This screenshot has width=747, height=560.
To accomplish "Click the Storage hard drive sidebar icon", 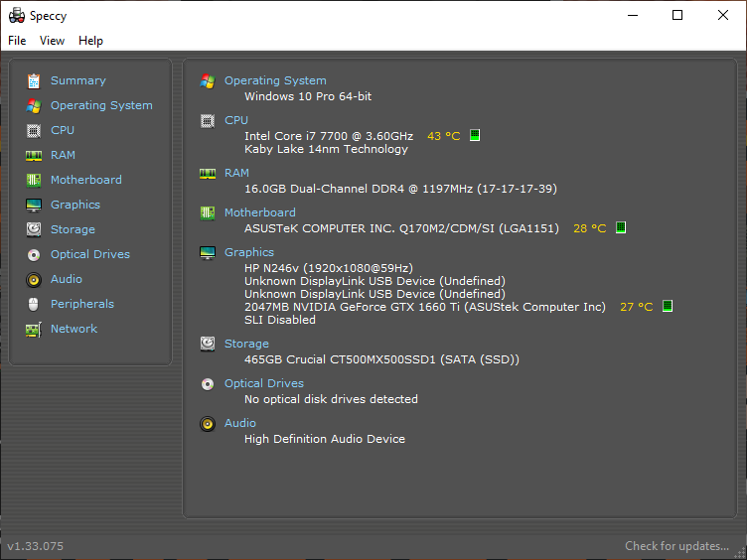I will (34, 229).
